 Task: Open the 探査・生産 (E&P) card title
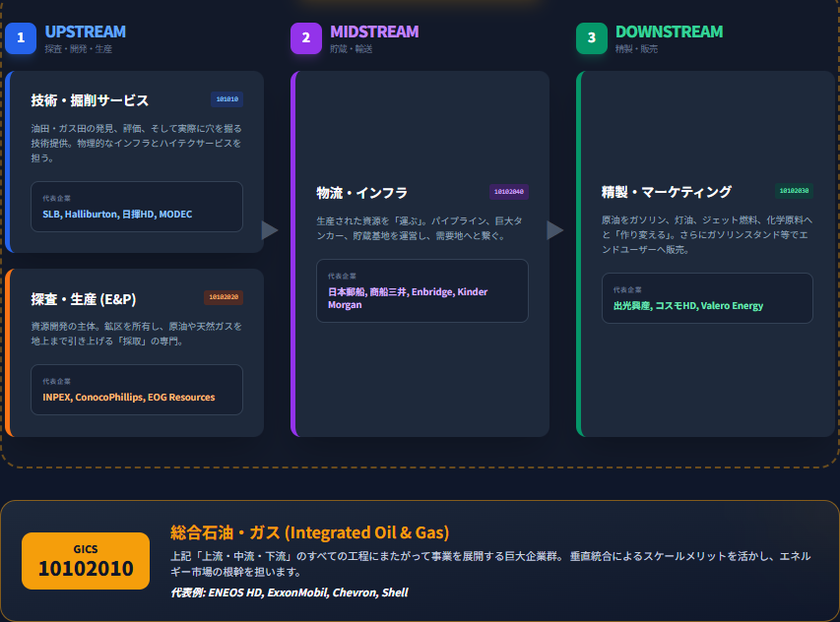[x=84, y=298]
